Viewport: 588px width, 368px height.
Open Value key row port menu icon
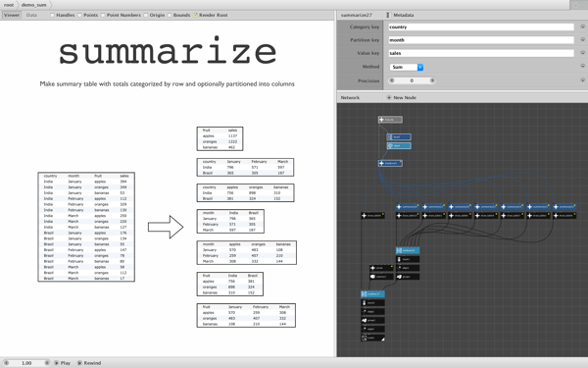(583, 53)
